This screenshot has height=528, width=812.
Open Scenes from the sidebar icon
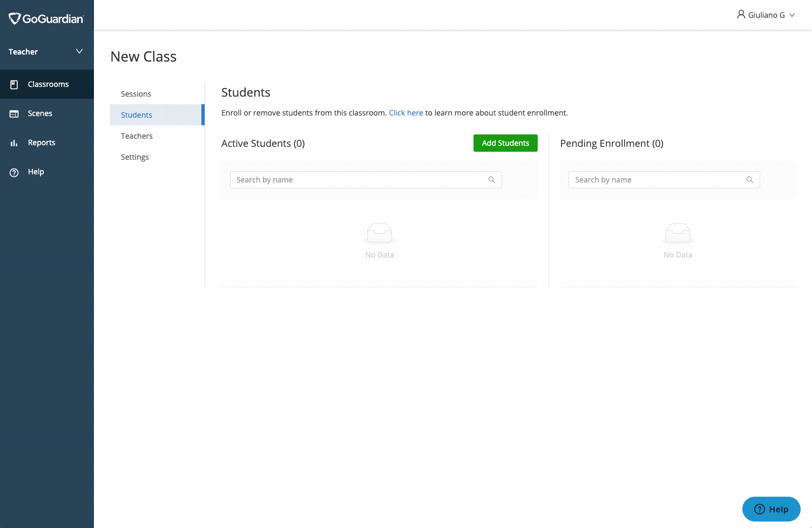tap(13, 113)
